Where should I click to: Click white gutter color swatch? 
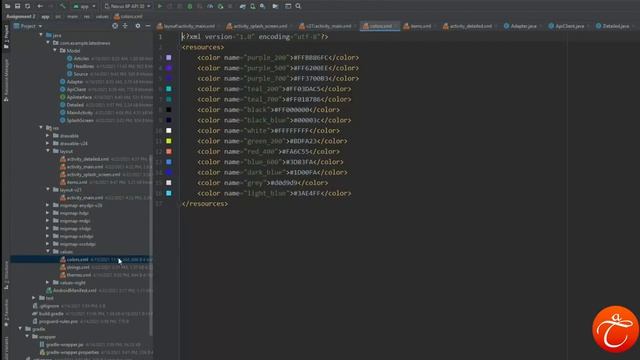click(x=169, y=131)
